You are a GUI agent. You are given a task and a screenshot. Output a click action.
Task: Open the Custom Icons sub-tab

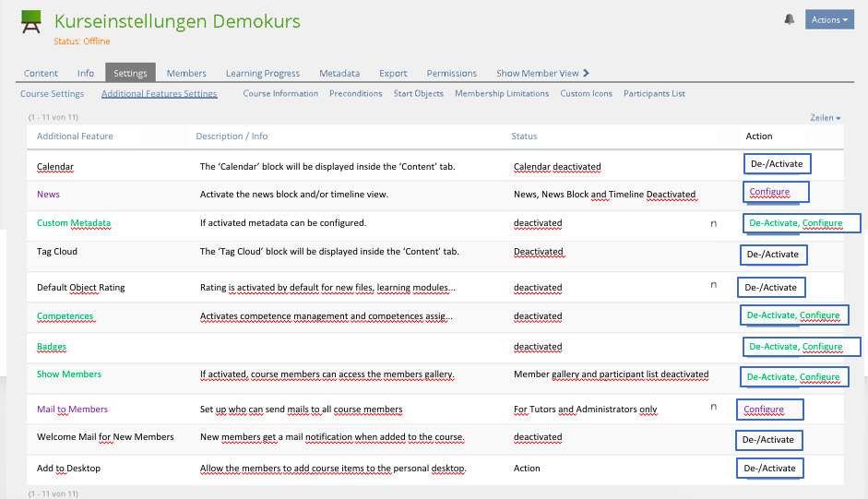[586, 94]
